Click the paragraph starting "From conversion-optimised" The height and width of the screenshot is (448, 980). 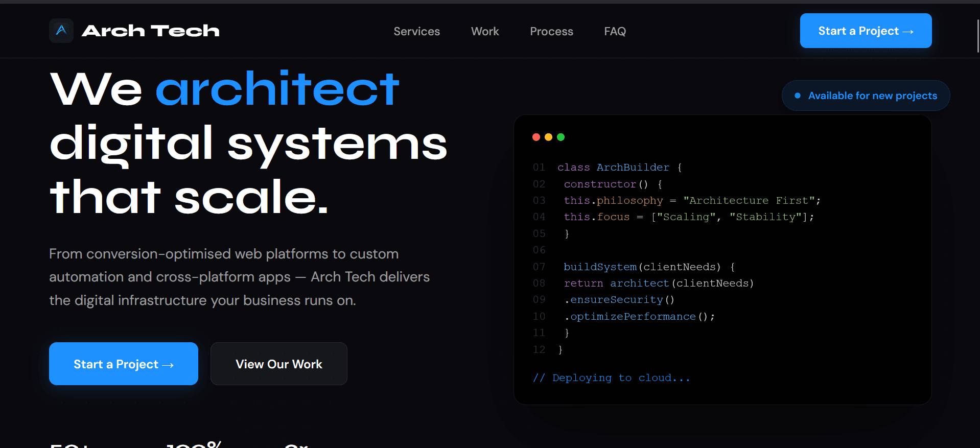239,277
